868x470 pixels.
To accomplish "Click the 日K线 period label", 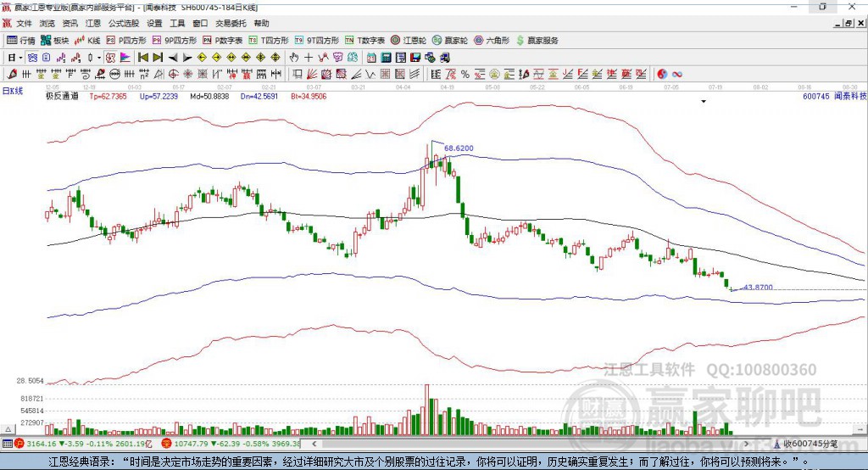I will pyautogui.click(x=13, y=92).
